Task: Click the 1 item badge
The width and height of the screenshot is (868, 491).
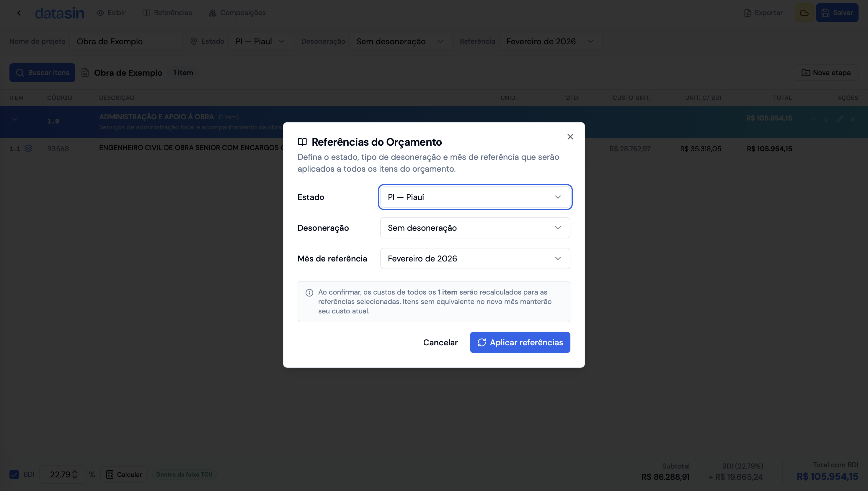Action: tap(183, 72)
